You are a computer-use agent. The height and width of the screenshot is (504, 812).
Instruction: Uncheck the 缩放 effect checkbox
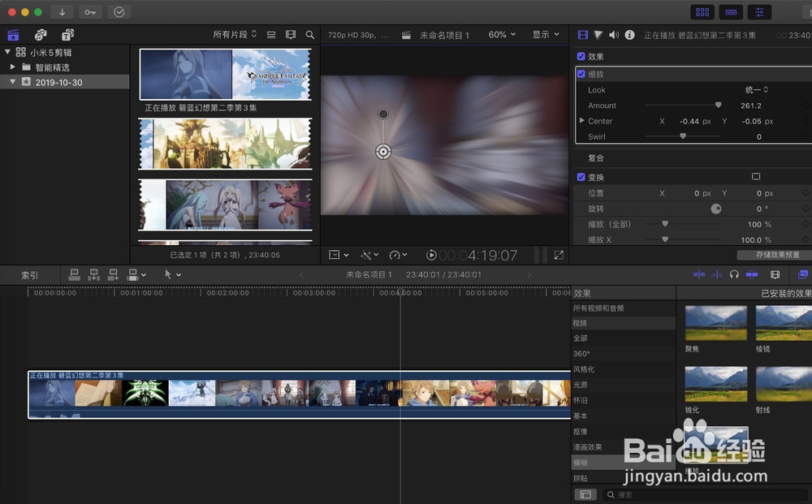581,74
